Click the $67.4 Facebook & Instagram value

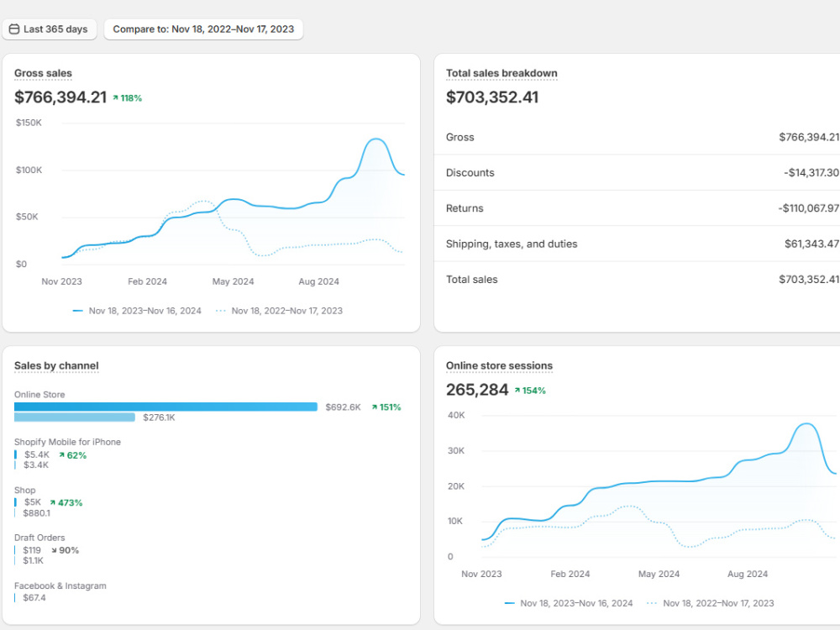tap(34, 597)
